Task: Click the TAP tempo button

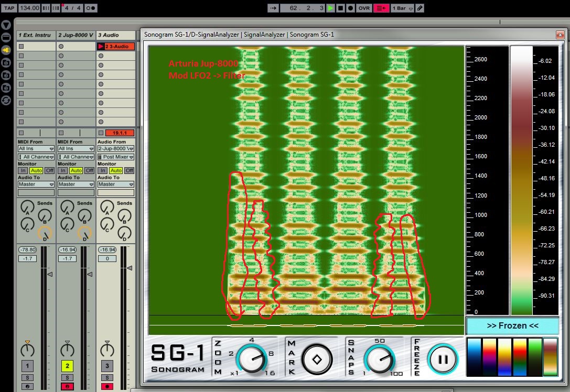Action: click(x=9, y=8)
